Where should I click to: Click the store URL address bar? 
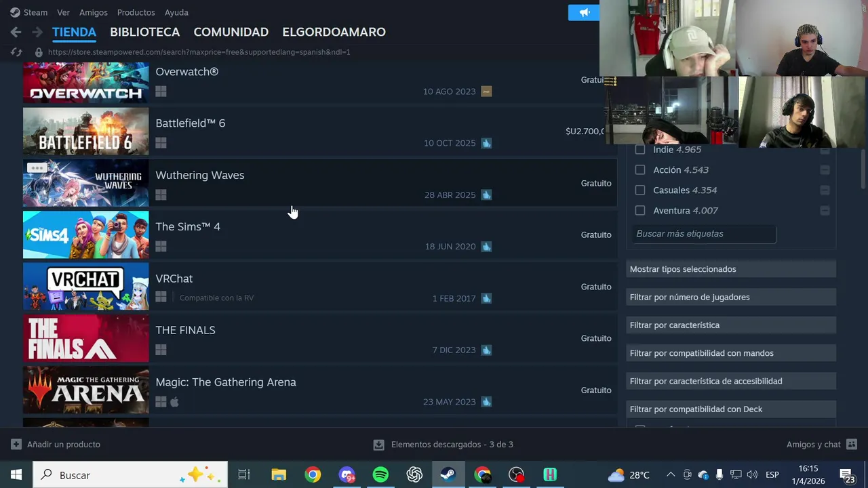[x=199, y=52]
